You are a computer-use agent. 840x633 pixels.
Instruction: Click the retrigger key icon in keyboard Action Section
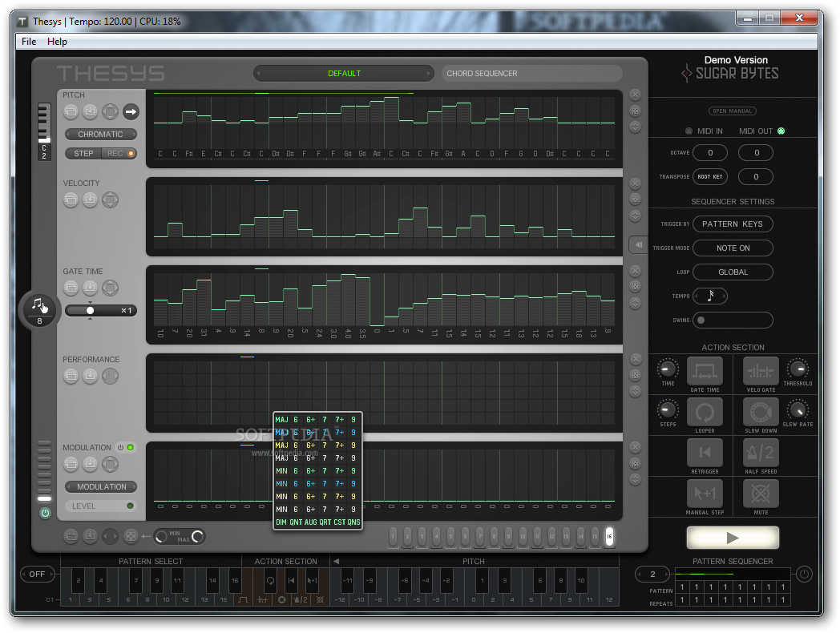click(291, 581)
